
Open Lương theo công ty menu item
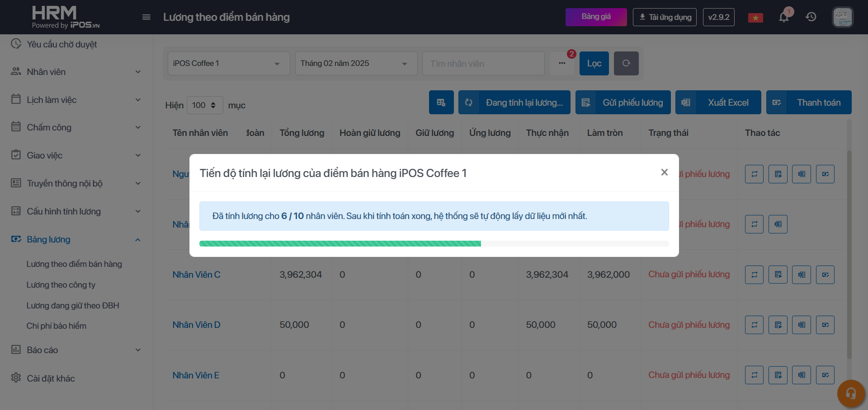point(61,285)
